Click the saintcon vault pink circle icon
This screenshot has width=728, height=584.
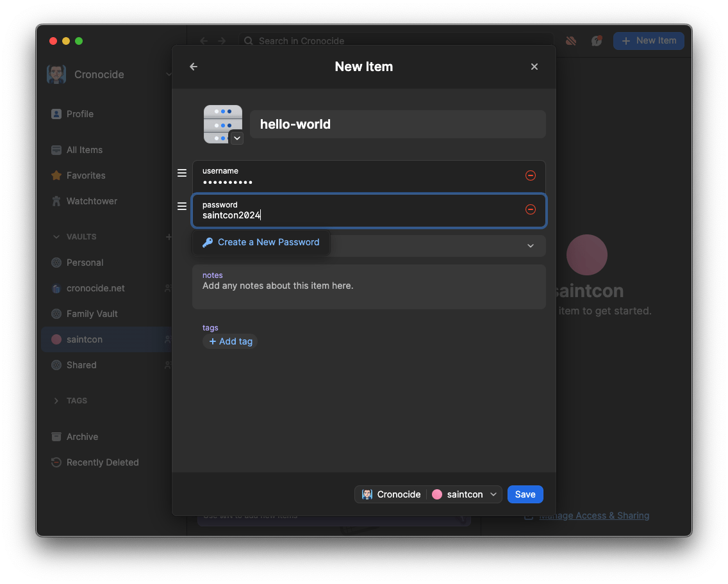(56, 339)
